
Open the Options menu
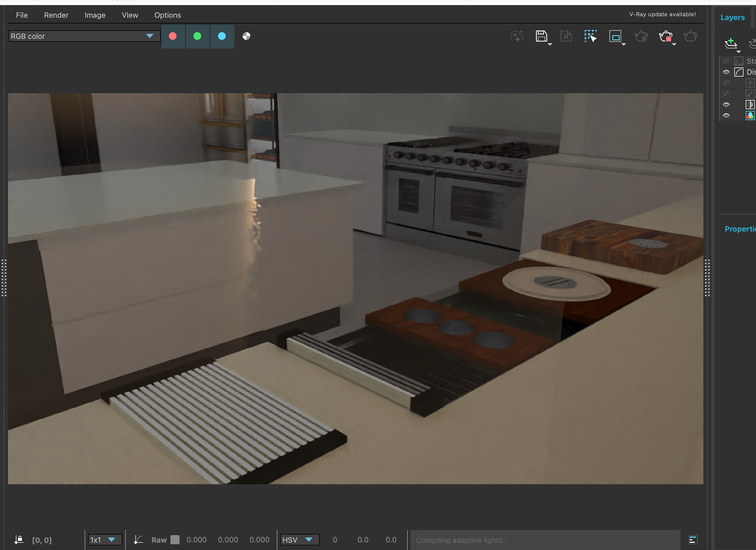tap(168, 15)
